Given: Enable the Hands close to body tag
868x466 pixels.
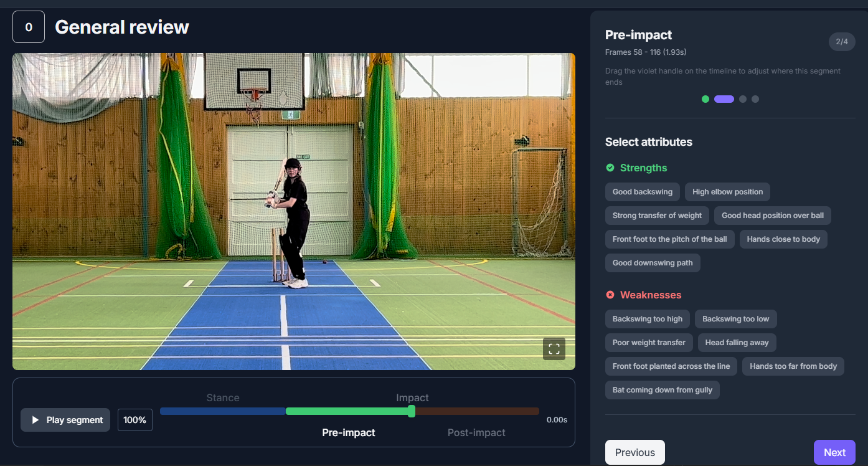Looking at the screenshot, I should tap(783, 239).
